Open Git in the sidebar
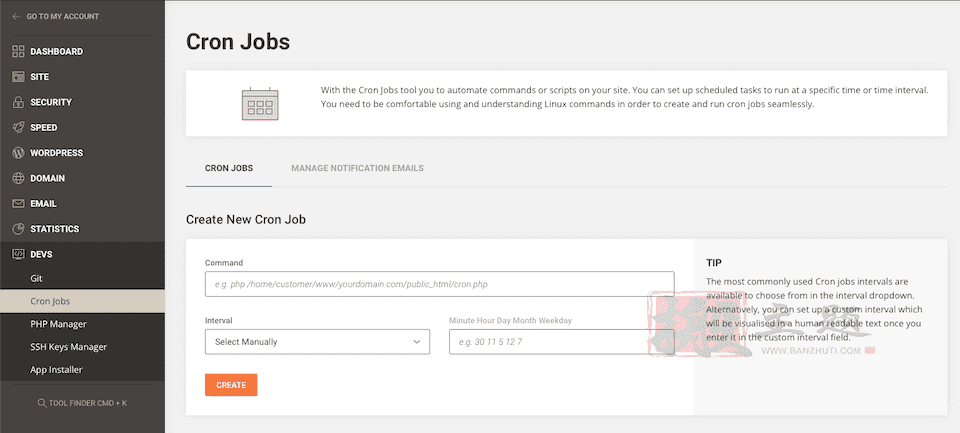The image size is (960, 433). (x=37, y=278)
